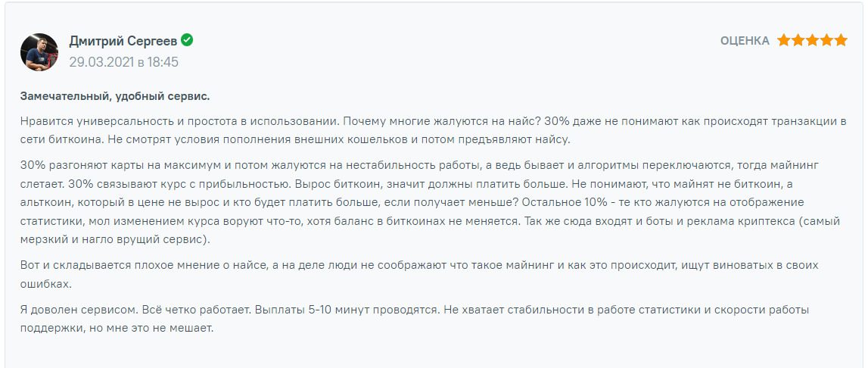Click the fifth rating star
Viewport: 868px width, 368px height.
coord(841,40)
